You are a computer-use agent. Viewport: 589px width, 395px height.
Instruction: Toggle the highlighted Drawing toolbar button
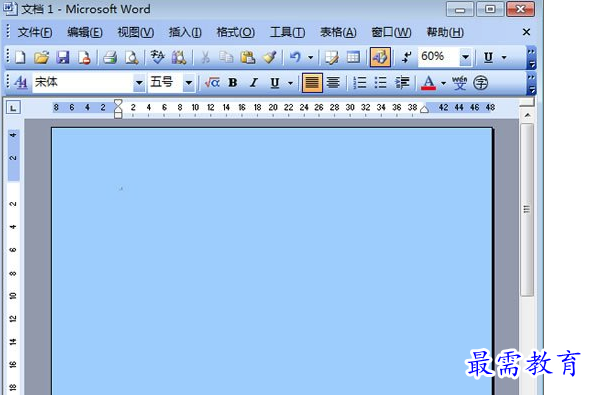coord(380,57)
